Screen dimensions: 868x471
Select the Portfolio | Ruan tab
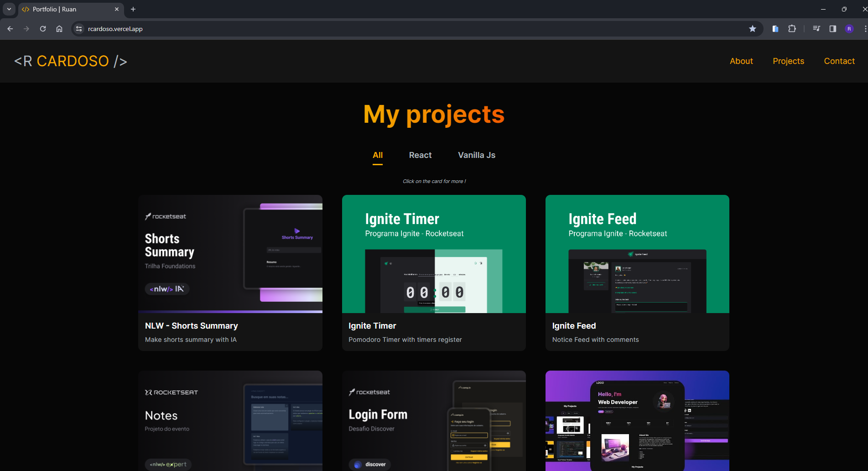pyautogui.click(x=71, y=10)
